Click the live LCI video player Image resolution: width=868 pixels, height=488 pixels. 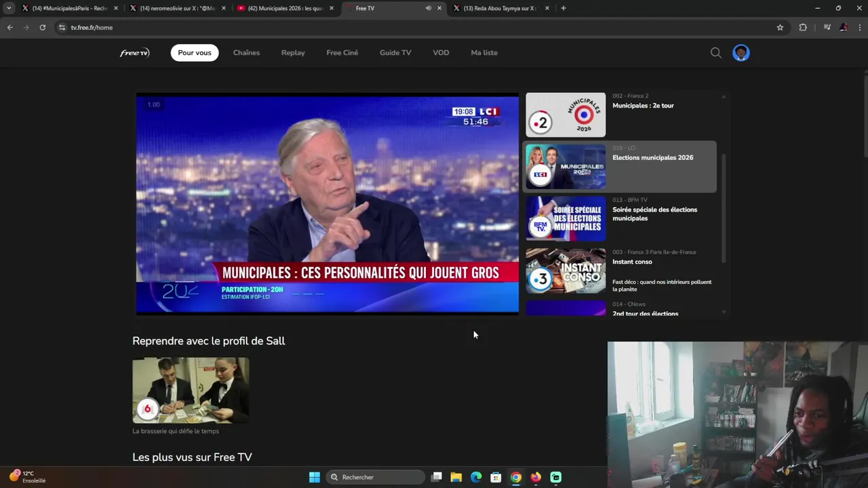(328, 203)
